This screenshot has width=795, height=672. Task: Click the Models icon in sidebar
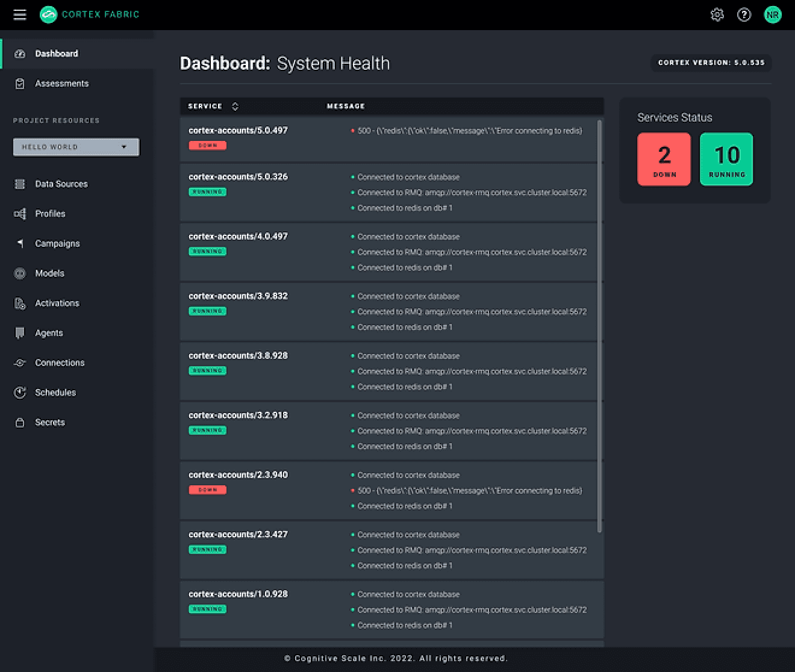tap(20, 273)
